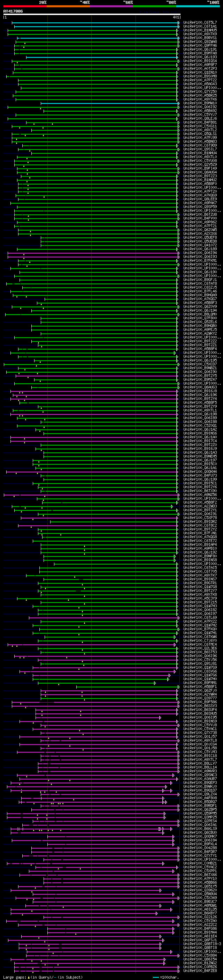
Task: Open the UniRef100_O22126 hit
Action: coord(200,917)
